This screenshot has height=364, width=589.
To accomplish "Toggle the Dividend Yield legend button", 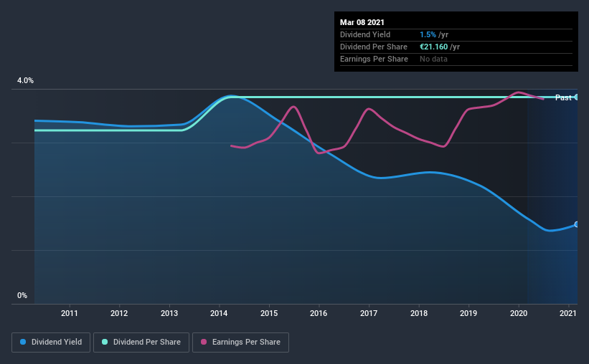I will tap(51, 343).
